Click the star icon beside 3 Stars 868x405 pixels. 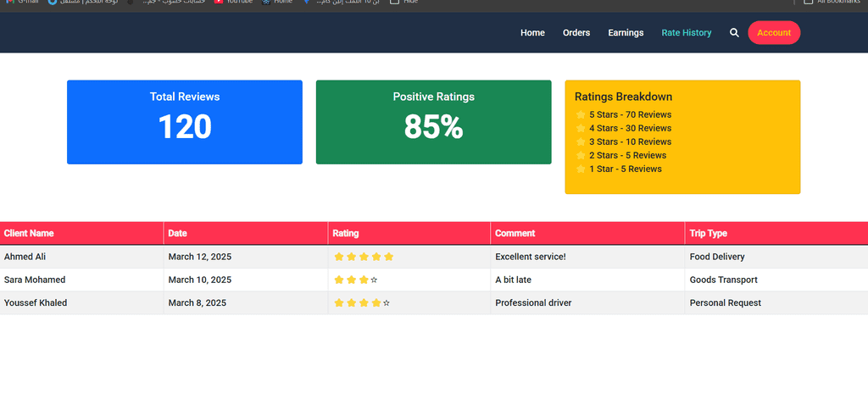[x=581, y=141]
